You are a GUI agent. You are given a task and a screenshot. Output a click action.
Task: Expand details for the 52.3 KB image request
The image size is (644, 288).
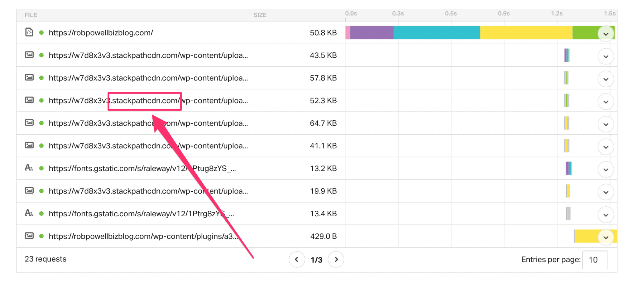tap(606, 102)
